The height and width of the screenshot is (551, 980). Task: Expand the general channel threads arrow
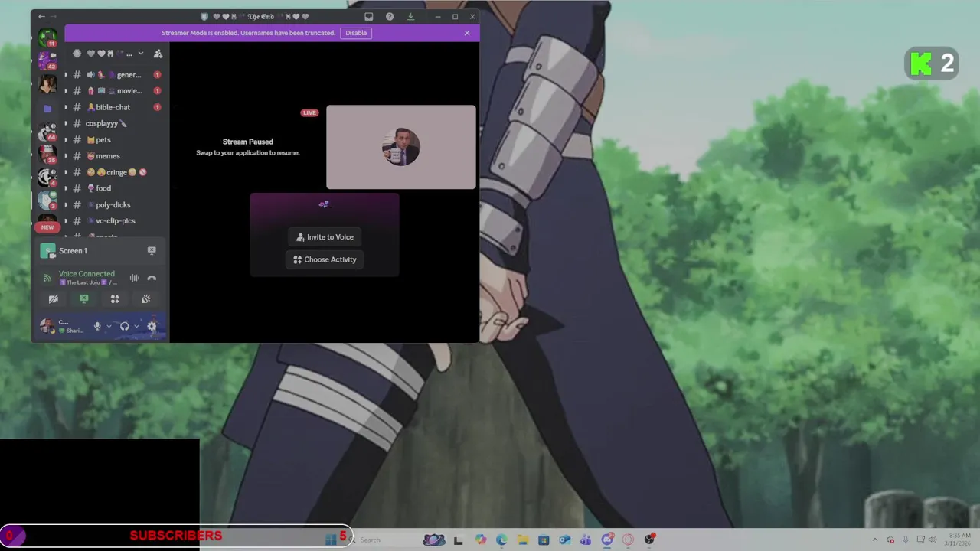click(x=66, y=75)
